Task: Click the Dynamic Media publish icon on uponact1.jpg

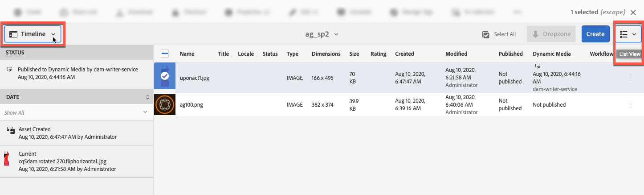Action: click(x=538, y=66)
